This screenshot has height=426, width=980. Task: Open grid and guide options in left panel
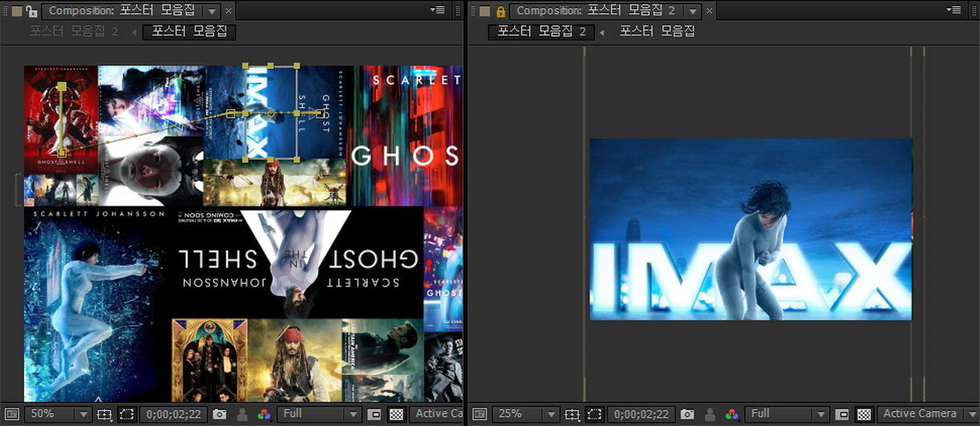104,415
